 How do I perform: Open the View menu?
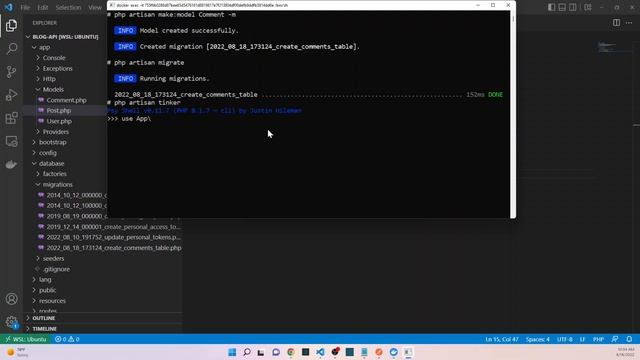95,7
